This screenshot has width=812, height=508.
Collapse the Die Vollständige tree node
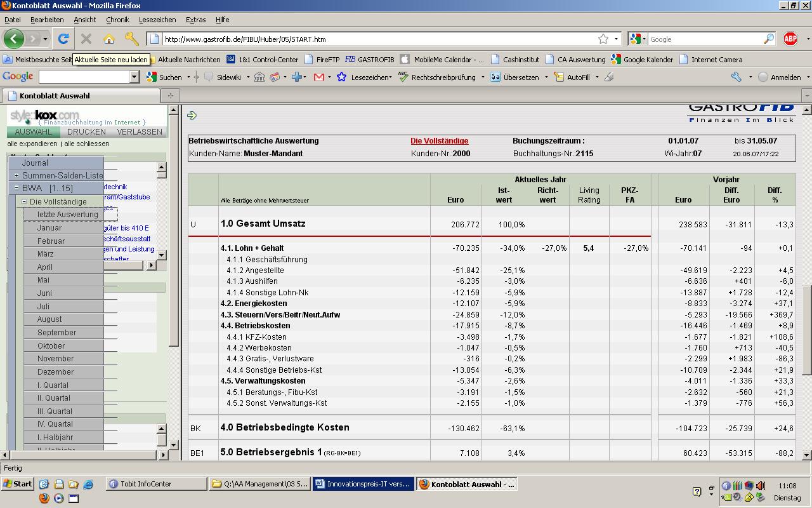(24, 201)
